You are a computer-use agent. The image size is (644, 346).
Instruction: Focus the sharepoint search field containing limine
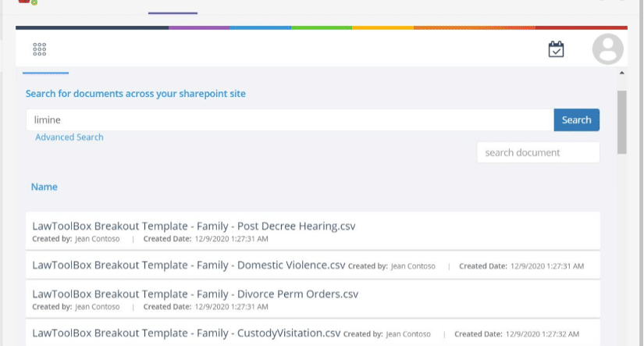pyautogui.click(x=290, y=120)
